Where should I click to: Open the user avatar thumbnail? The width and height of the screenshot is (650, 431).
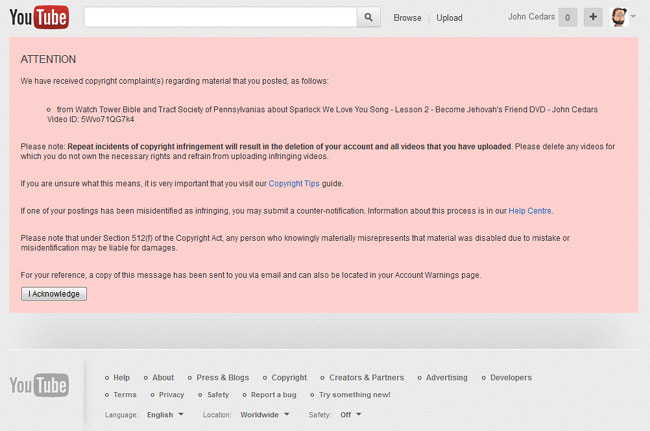pyautogui.click(x=619, y=17)
